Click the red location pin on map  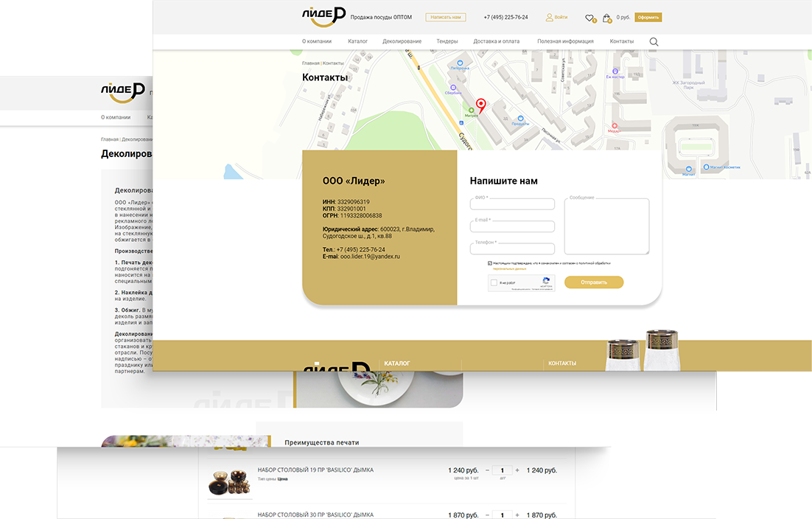click(x=481, y=105)
